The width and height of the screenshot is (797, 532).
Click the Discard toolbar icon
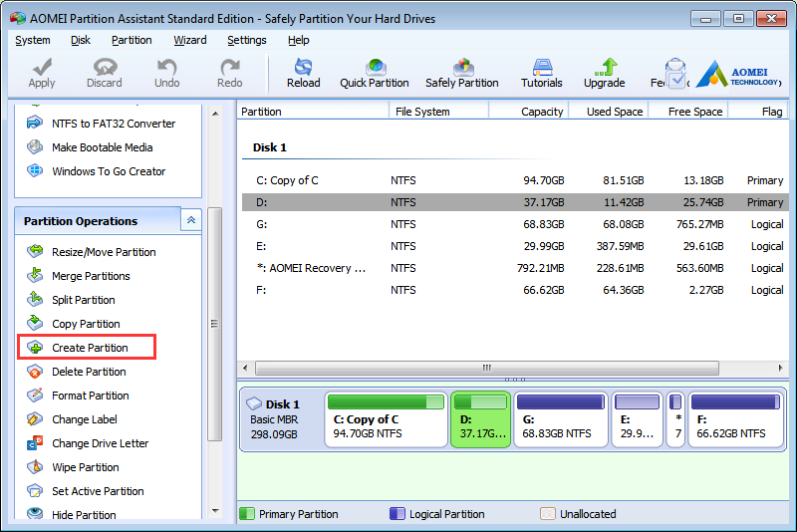coord(105,67)
